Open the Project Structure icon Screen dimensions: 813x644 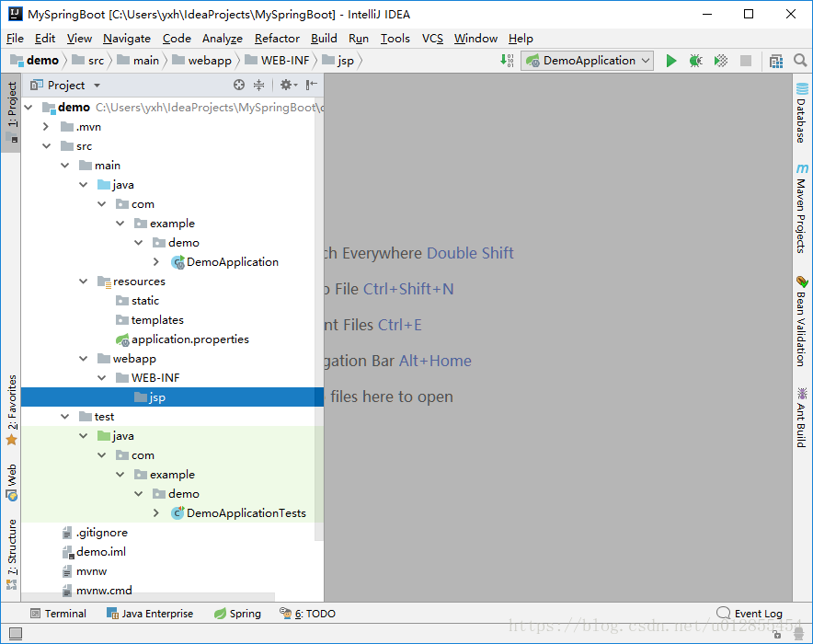775,62
